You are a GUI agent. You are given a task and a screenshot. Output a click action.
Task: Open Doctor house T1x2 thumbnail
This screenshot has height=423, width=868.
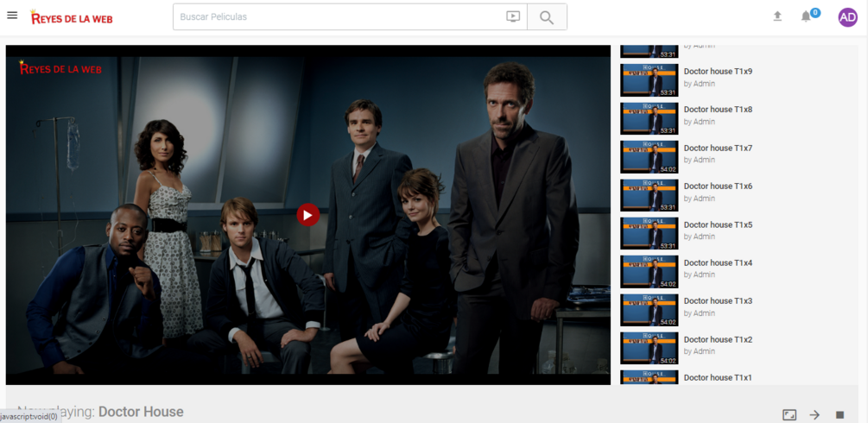coord(649,348)
